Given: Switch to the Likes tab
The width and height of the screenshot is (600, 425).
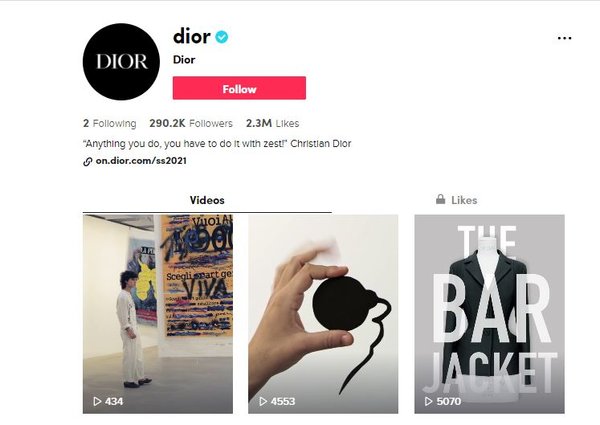Looking at the screenshot, I should (x=457, y=200).
